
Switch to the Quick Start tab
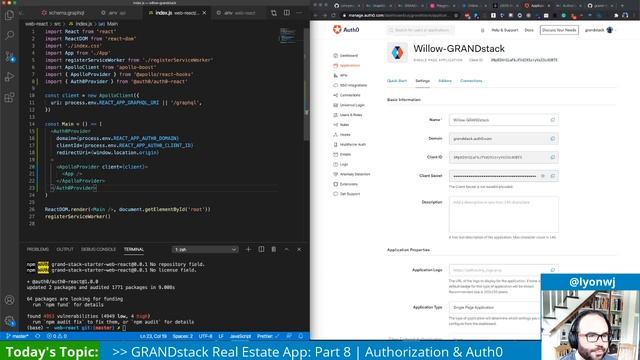tap(397, 81)
